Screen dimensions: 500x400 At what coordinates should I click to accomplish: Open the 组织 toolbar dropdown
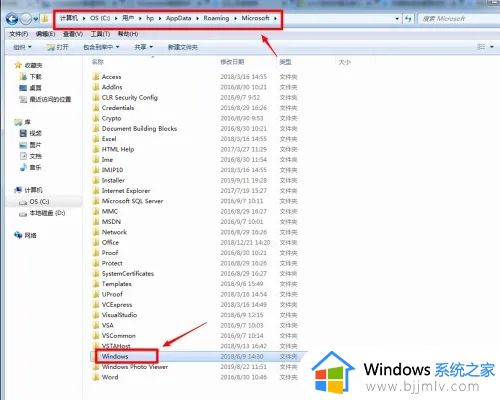click(x=22, y=47)
